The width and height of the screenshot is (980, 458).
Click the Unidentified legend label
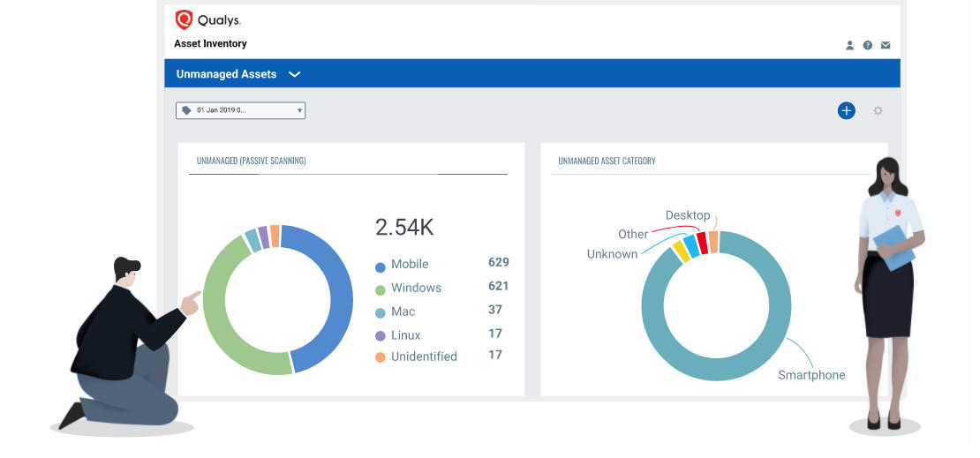(425, 357)
